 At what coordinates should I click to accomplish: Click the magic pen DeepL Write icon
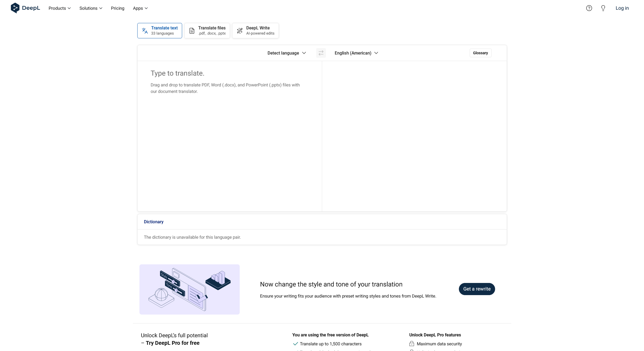[240, 31]
